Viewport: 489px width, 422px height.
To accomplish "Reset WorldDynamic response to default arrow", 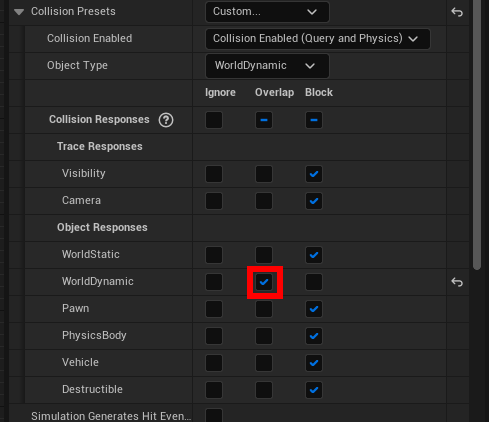I will coord(457,282).
